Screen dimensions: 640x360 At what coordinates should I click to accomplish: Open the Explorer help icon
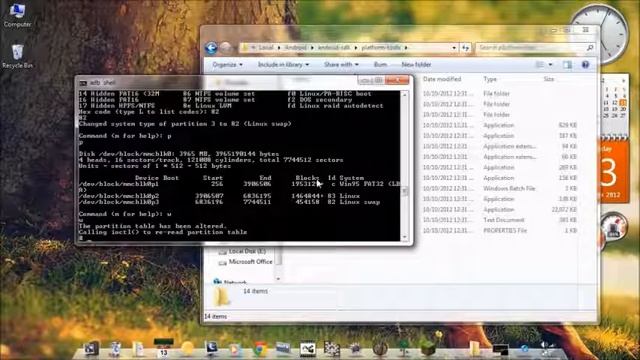[x=585, y=64]
